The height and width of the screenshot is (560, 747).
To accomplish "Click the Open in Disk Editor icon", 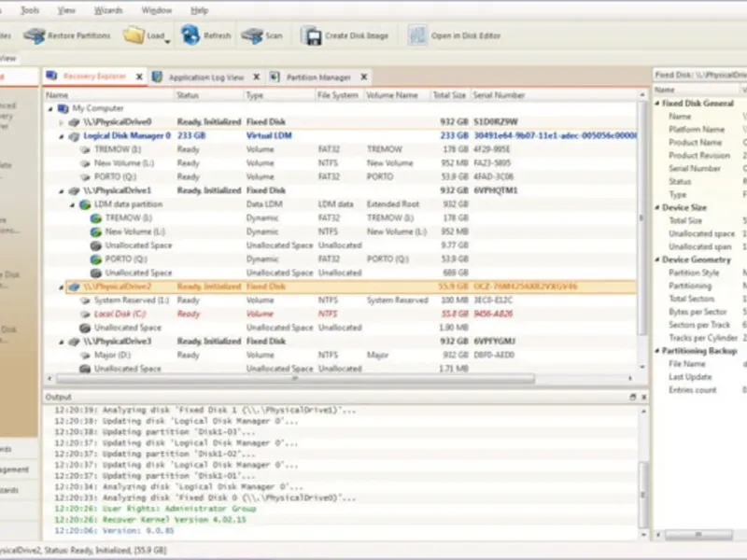I will 417,35.
